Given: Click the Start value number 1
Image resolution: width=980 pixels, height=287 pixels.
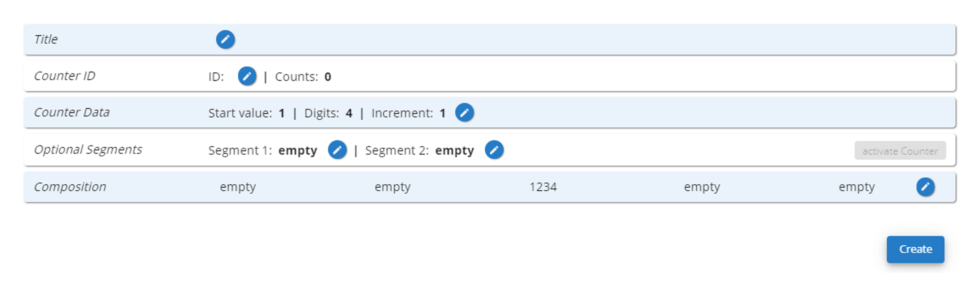Looking at the screenshot, I should point(281,114).
